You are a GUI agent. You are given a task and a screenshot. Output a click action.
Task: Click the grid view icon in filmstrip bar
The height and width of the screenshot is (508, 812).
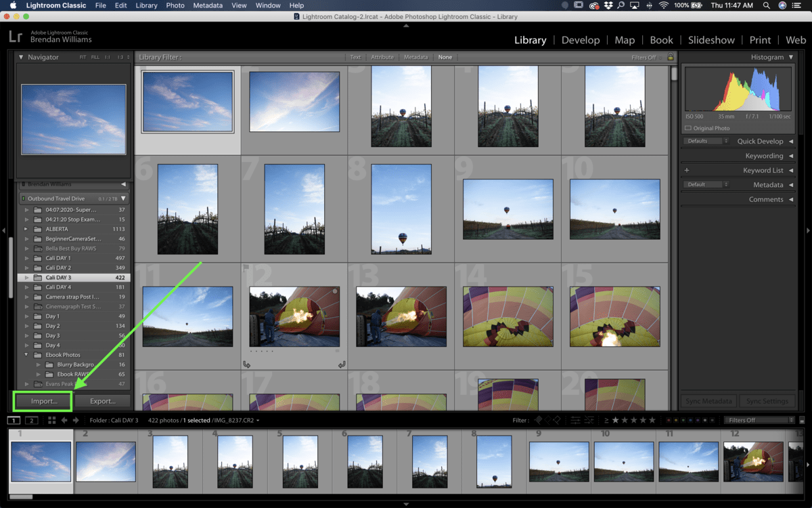52,421
